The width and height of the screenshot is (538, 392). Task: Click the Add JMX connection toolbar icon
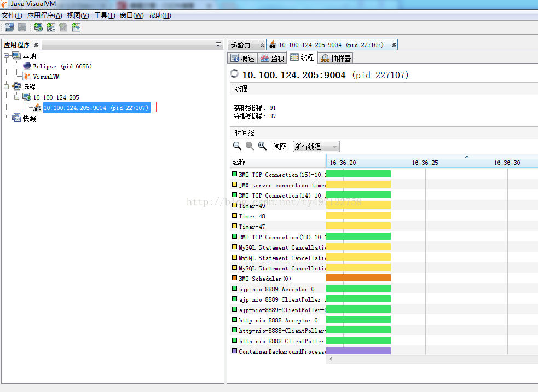tap(51, 27)
